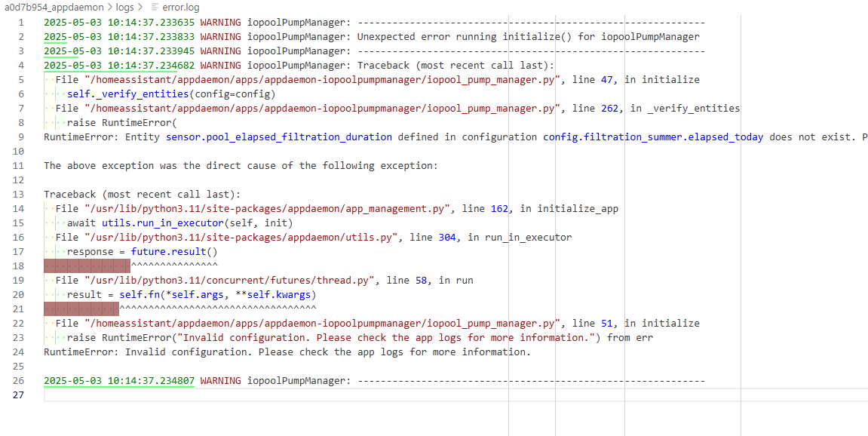Screen dimensions: 868x436
Task: Click the caret marker row on line 18
Action: click(x=174, y=266)
